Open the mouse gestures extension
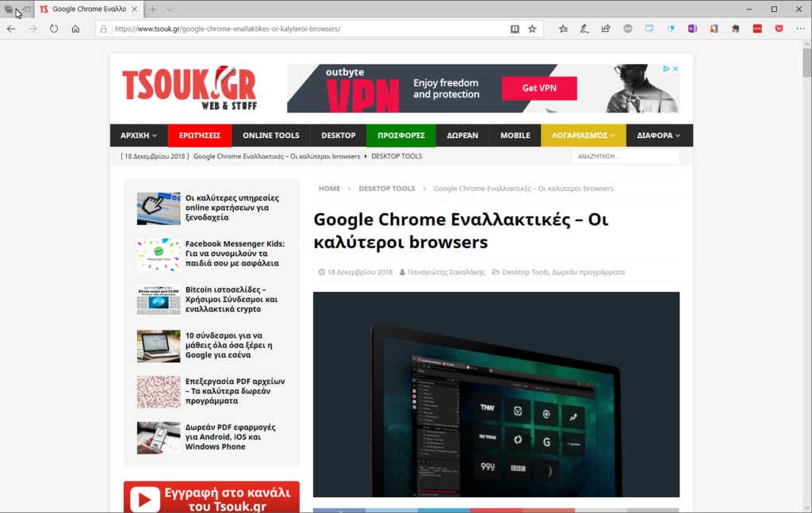The height and width of the screenshot is (513, 812). (671, 29)
